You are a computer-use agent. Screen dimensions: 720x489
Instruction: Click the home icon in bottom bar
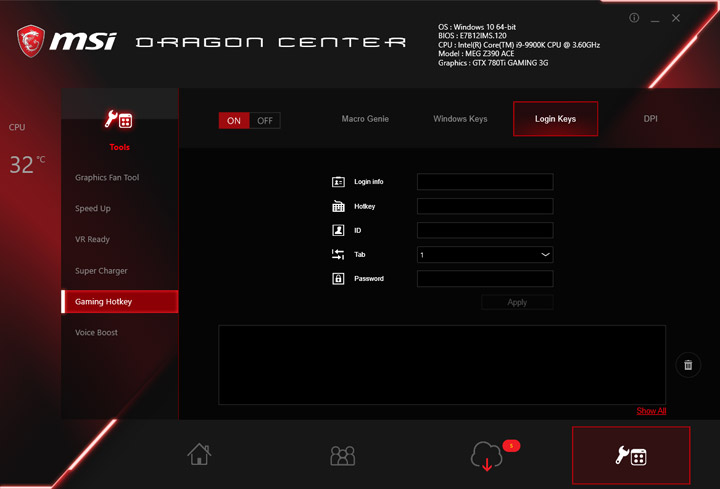click(x=199, y=454)
